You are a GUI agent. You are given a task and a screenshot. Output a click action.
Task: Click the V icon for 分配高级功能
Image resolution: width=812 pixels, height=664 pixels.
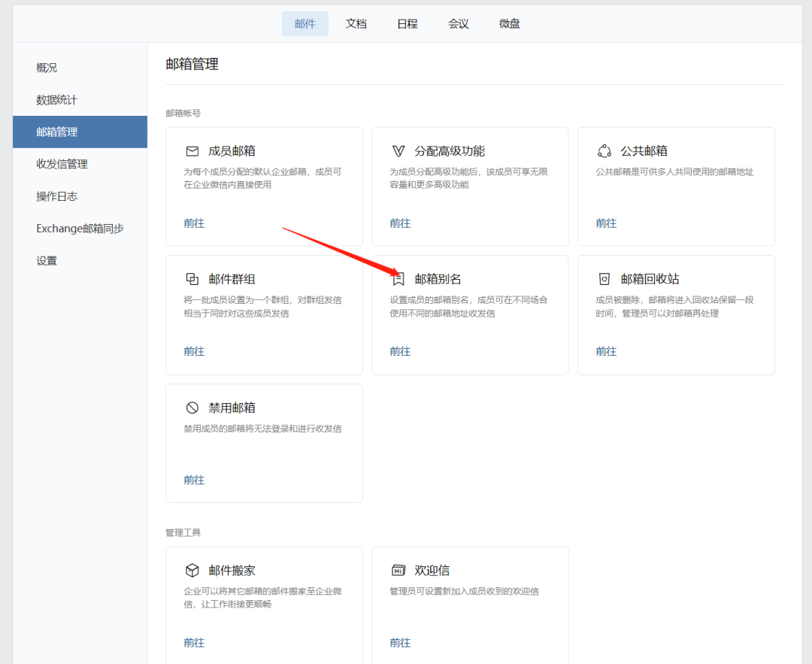click(398, 151)
